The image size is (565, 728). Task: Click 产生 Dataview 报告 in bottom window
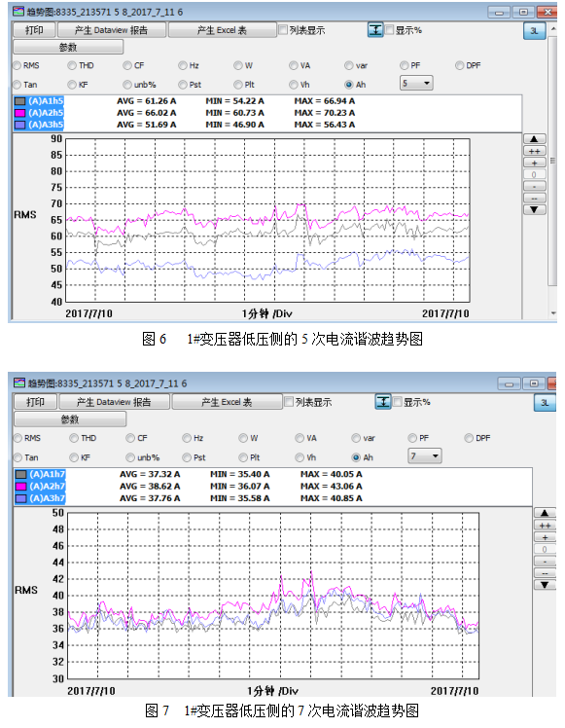click(114, 402)
